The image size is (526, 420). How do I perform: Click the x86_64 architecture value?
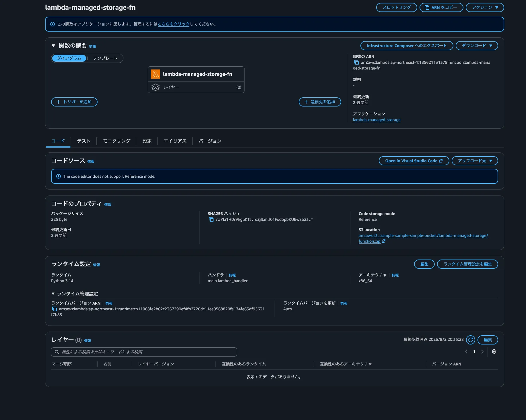click(x=365, y=281)
